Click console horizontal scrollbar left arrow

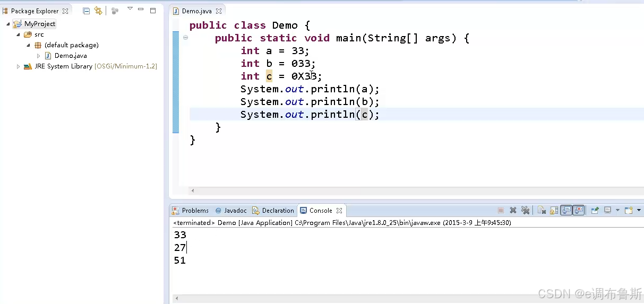tap(177, 299)
